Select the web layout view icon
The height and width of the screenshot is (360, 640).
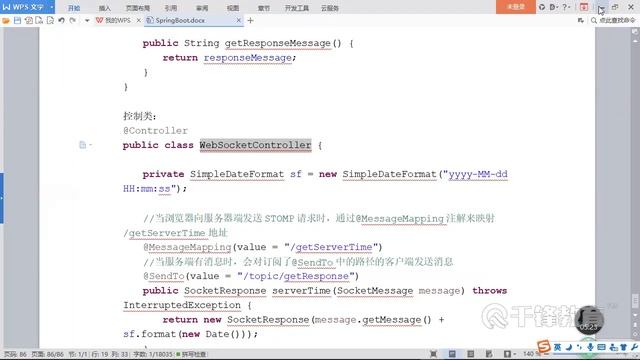(x=489, y=354)
